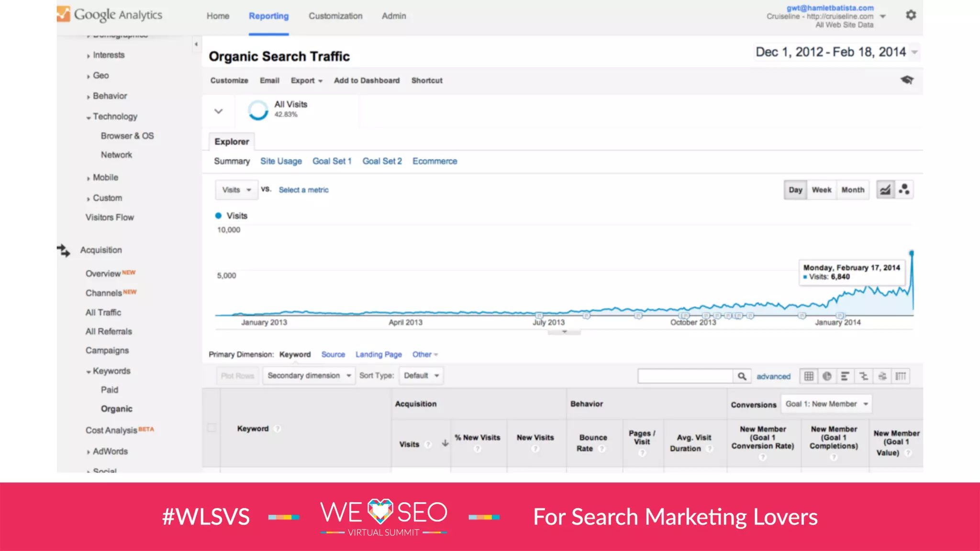The image size is (980, 551).
Task: Expand the Goal 1: New Member dropdown
Action: pos(826,404)
